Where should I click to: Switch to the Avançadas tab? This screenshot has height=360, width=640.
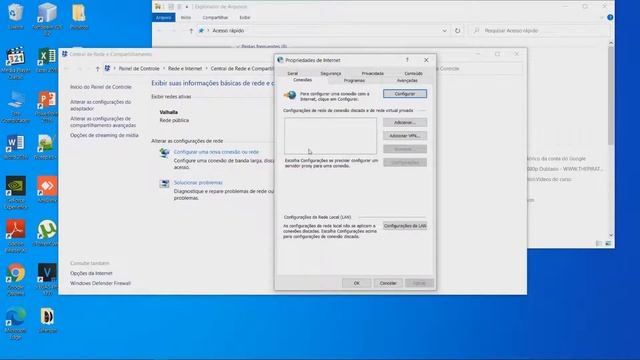pos(407,80)
